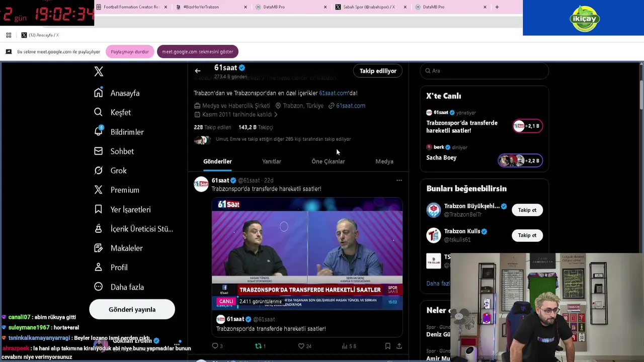Play the 61saat live video thumbnail

click(x=307, y=254)
